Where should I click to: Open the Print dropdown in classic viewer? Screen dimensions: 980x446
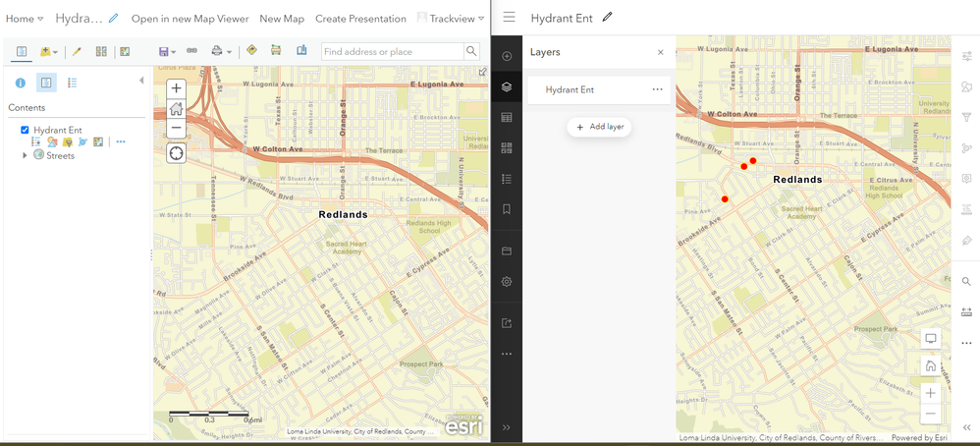click(221, 51)
